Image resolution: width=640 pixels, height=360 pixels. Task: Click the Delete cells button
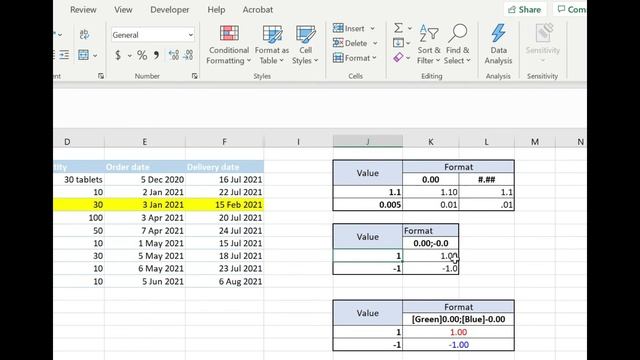350,43
